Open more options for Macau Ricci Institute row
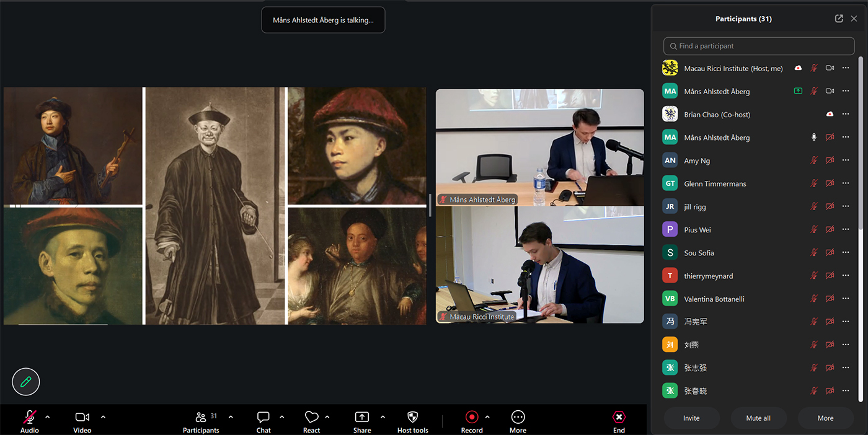868x435 pixels. point(846,68)
